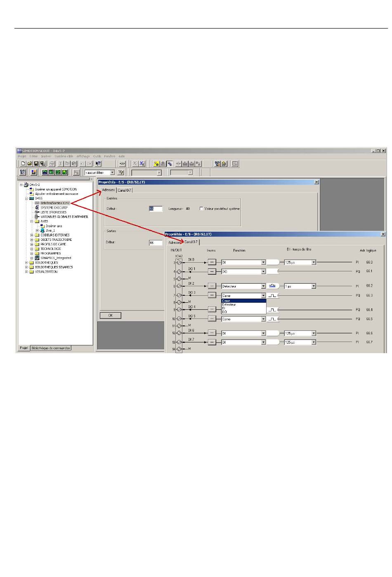The image size is (392, 577).
Task: Click the LISTE D'ADRESSES node icon
Action: [37, 212]
